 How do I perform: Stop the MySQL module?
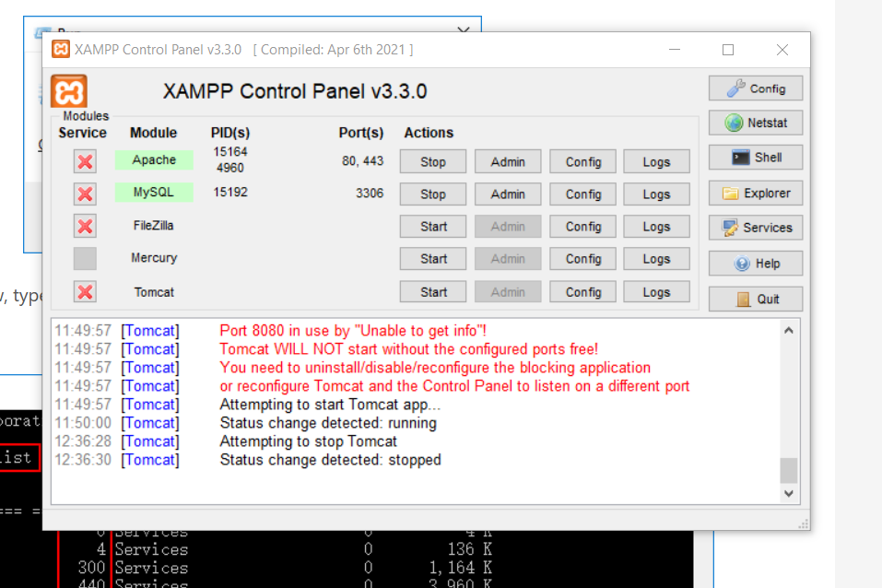[x=432, y=194]
